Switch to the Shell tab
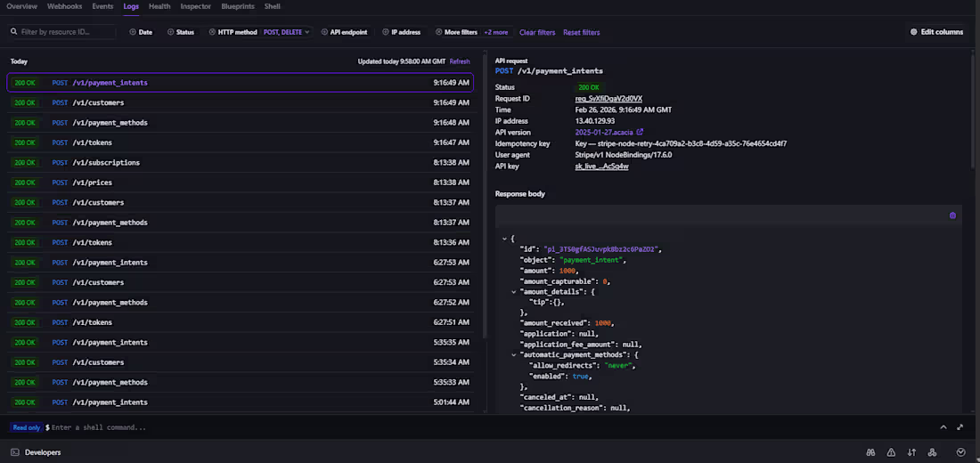Image resolution: width=980 pixels, height=463 pixels. (272, 6)
